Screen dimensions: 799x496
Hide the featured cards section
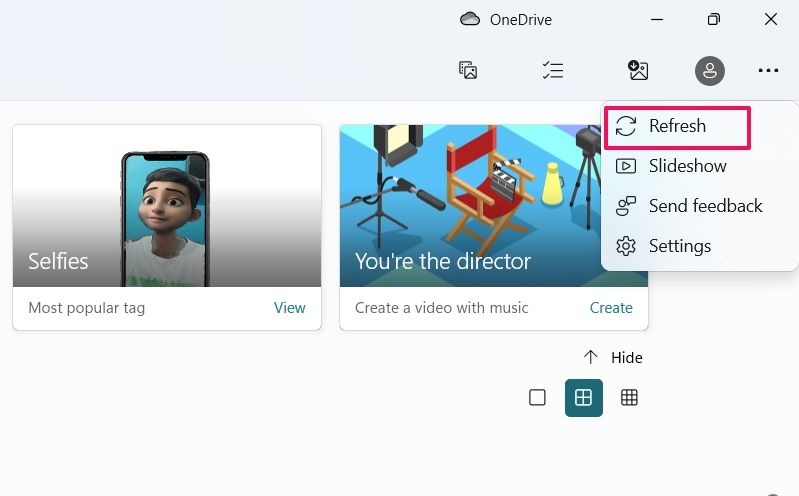(x=613, y=357)
